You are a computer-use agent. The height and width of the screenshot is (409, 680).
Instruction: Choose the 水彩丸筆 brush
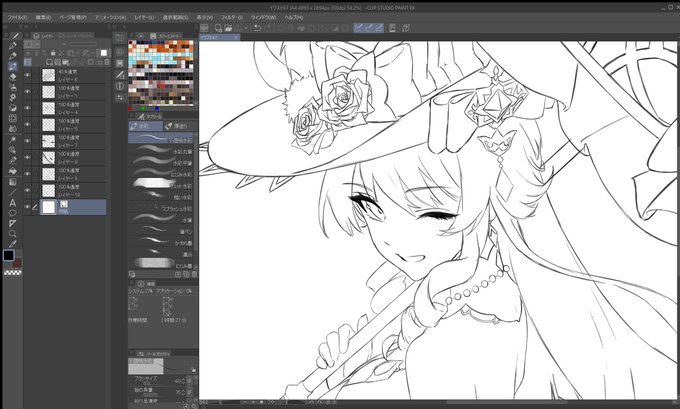pos(160,151)
